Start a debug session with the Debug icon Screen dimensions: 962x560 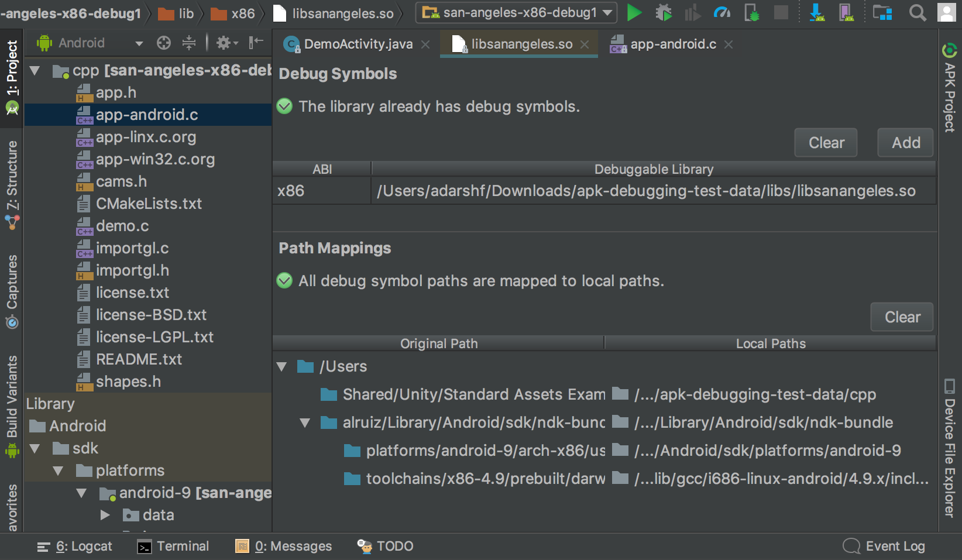664,13
